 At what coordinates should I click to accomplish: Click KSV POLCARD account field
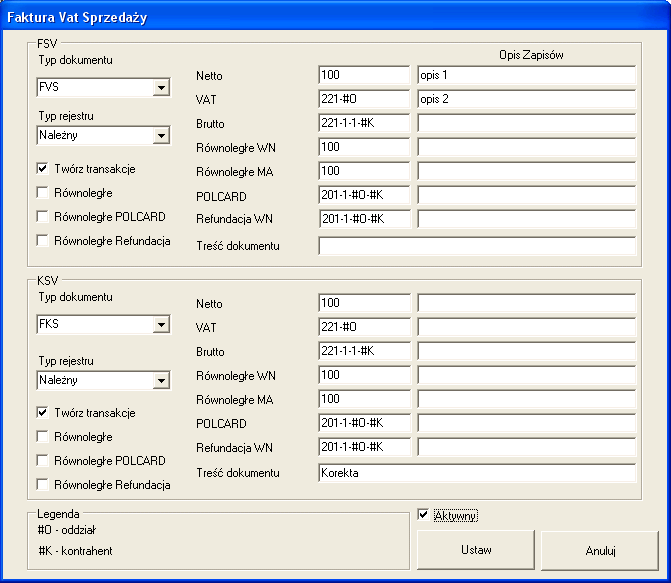[x=364, y=423]
